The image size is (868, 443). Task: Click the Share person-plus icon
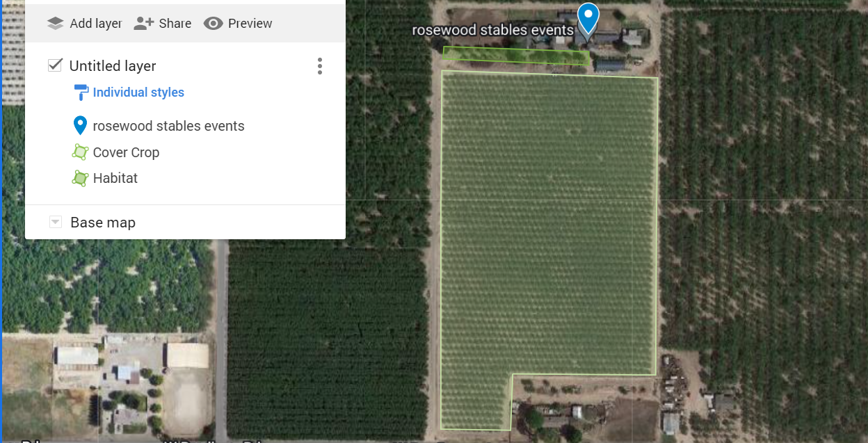pos(143,24)
